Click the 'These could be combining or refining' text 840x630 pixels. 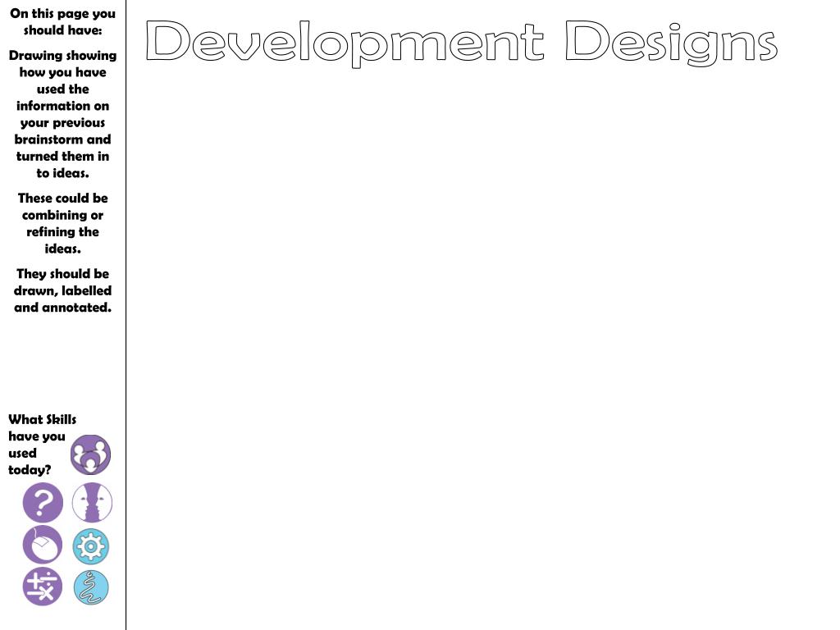coord(62,223)
